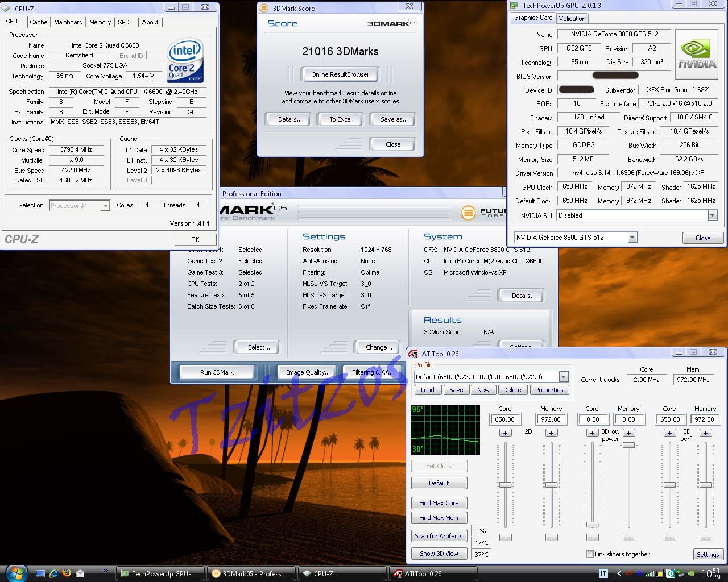Open the GeForce 8800 GTS 512 card selector
728x582 pixels.
click(632, 238)
